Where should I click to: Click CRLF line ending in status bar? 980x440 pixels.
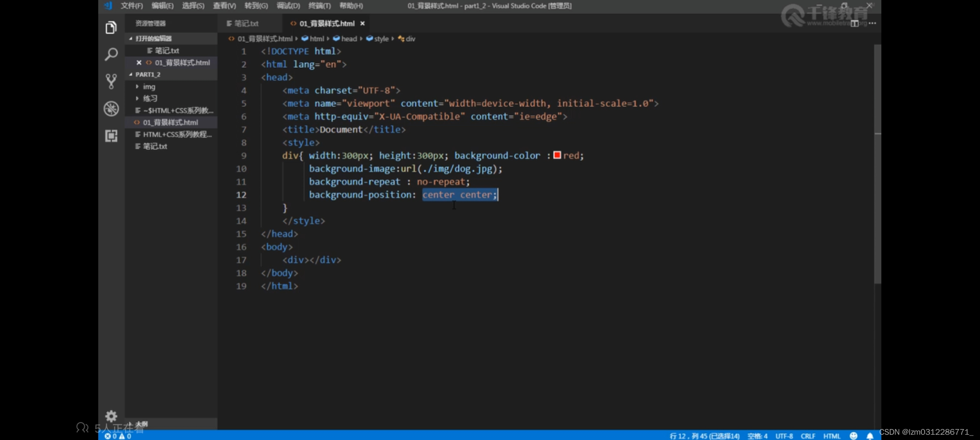[808, 436]
